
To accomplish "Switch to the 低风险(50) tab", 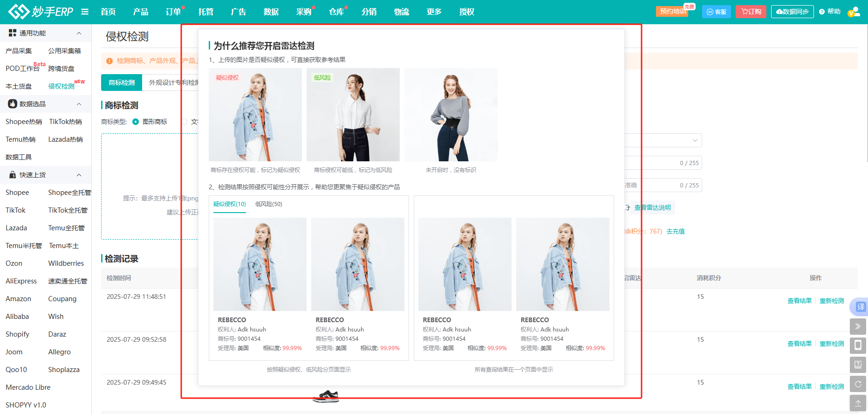I will coord(268,204).
